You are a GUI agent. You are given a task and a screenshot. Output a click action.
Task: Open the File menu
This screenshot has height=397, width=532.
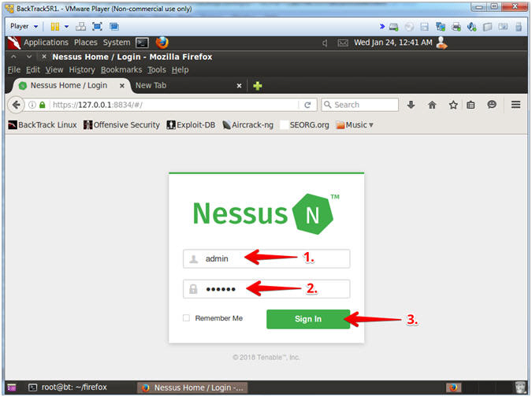14,70
